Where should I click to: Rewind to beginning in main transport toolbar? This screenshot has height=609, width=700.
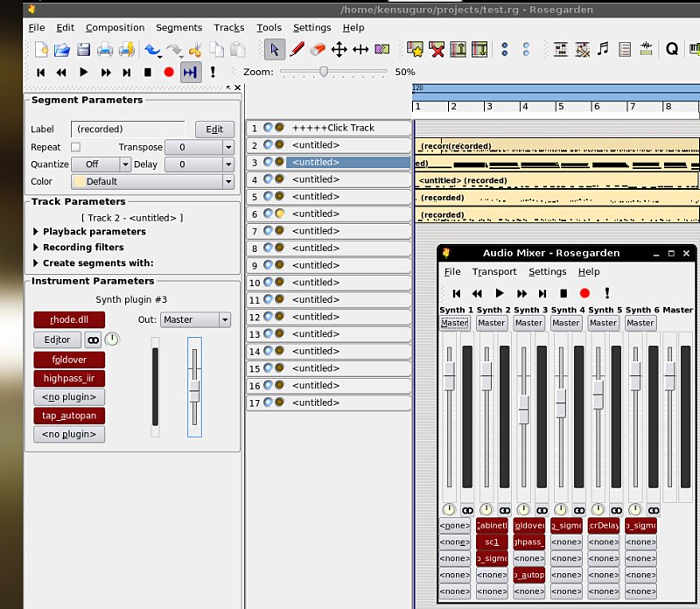point(40,72)
